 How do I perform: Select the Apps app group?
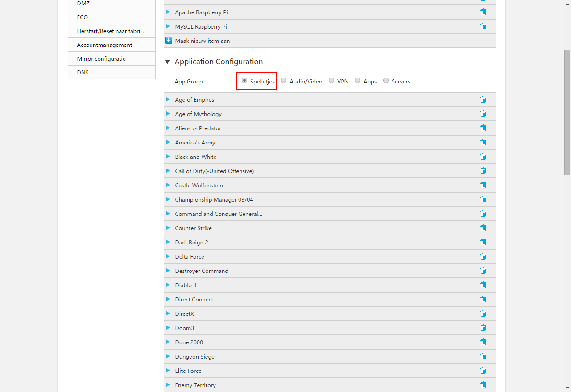click(x=357, y=81)
